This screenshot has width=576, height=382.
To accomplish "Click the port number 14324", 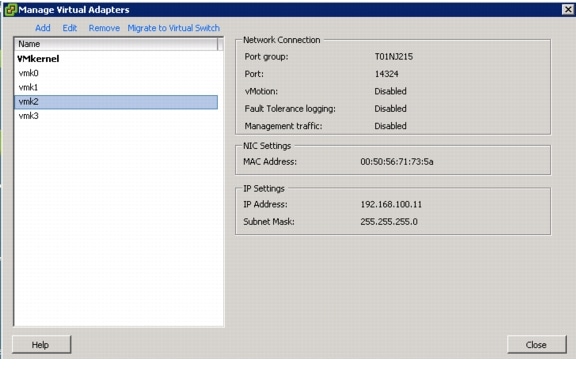I will [386, 74].
